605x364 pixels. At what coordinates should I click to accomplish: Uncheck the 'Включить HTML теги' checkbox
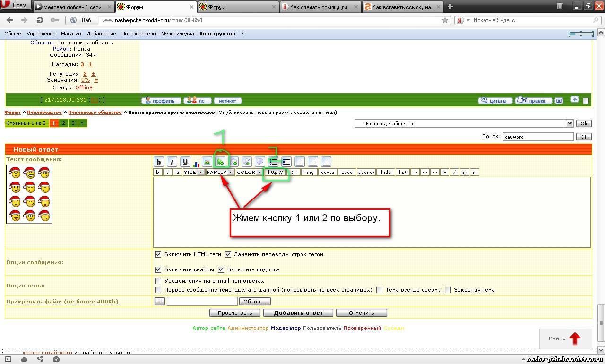[158, 254]
